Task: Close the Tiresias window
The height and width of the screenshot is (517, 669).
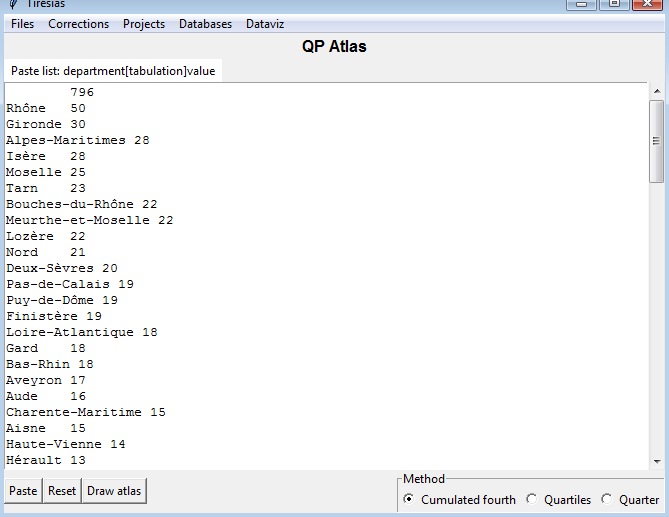Action: 647,4
